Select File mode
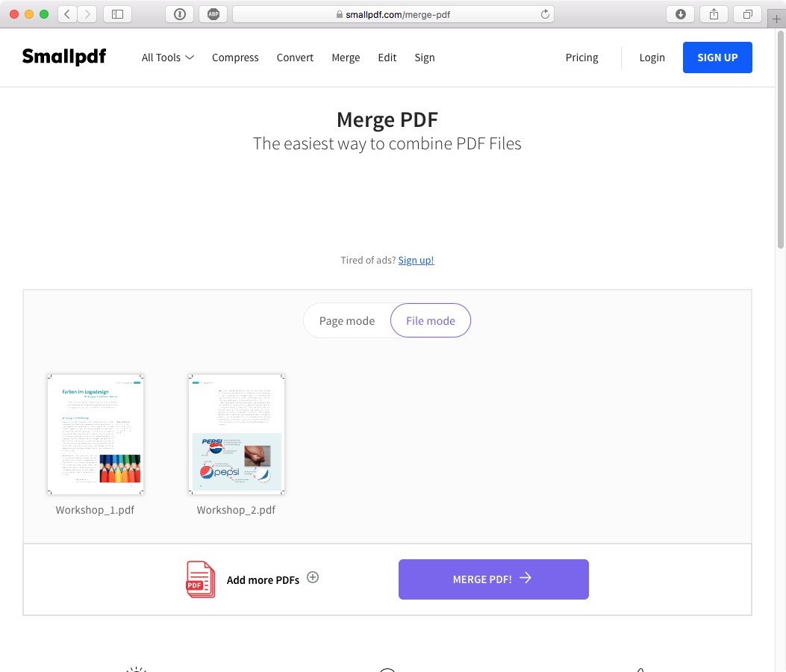 click(431, 320)
